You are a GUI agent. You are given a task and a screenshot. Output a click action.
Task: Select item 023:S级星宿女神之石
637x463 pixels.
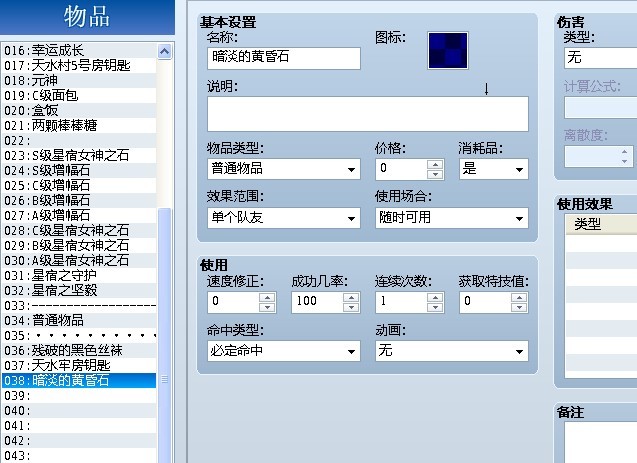(79, 156)
